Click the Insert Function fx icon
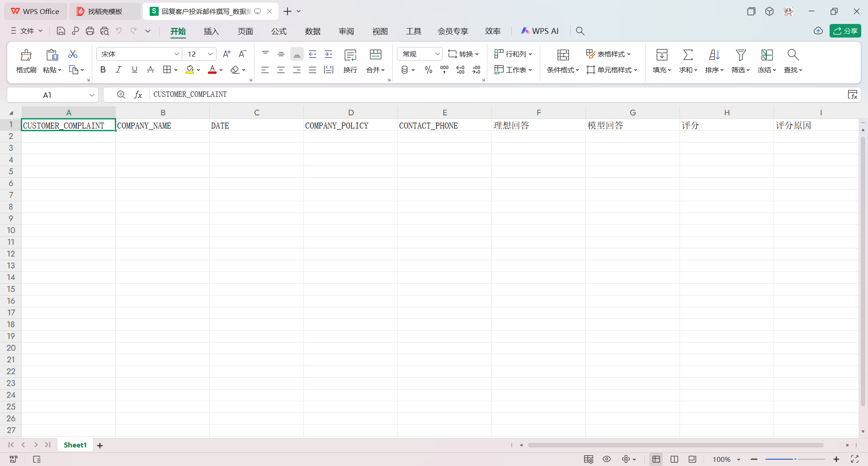Image resolution: width=868 pixels, height=466 pixels. pos(138,95)
